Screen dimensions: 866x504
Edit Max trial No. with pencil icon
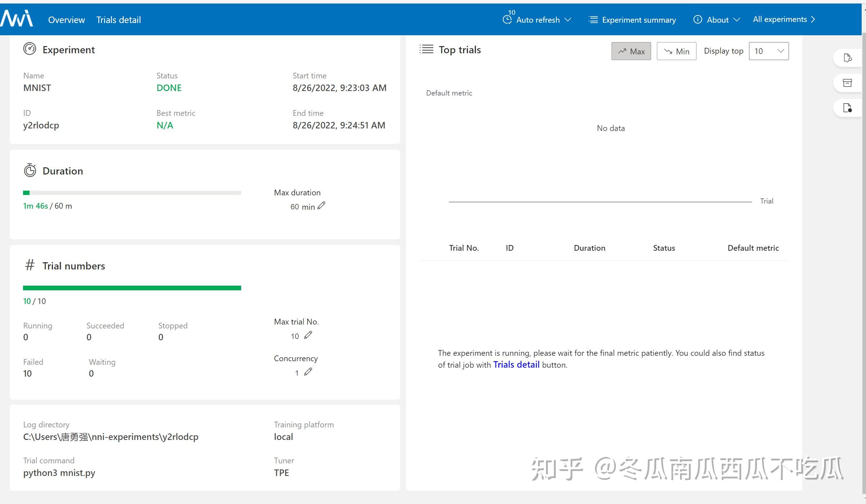pyautogui.click(x=308, y=335)
